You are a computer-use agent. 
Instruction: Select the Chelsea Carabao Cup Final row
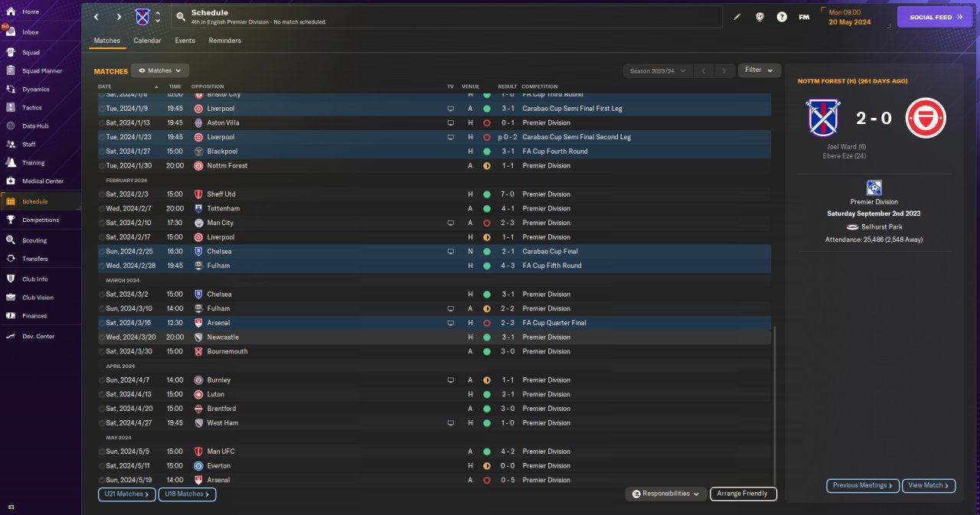click(x=434, y=251)
